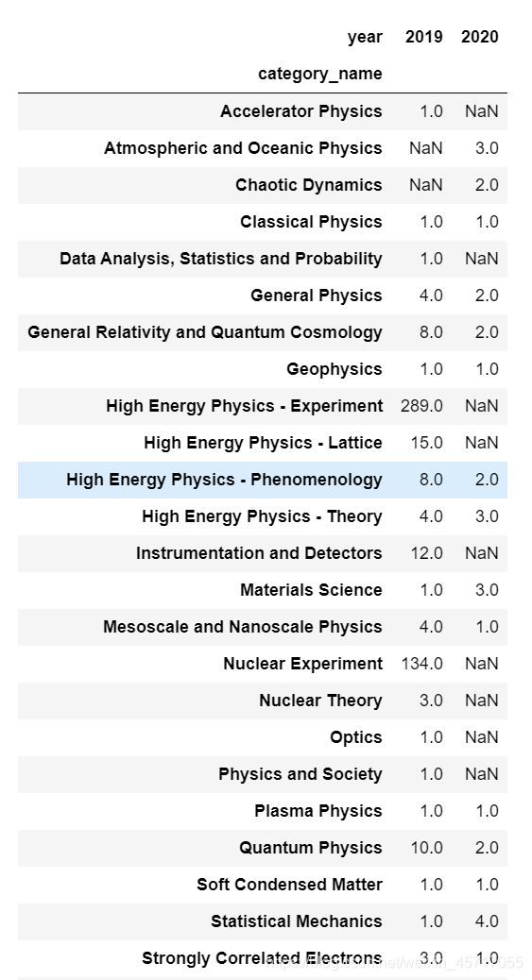Click the Soft Condensed Matter row label

[x=290, y=885]
